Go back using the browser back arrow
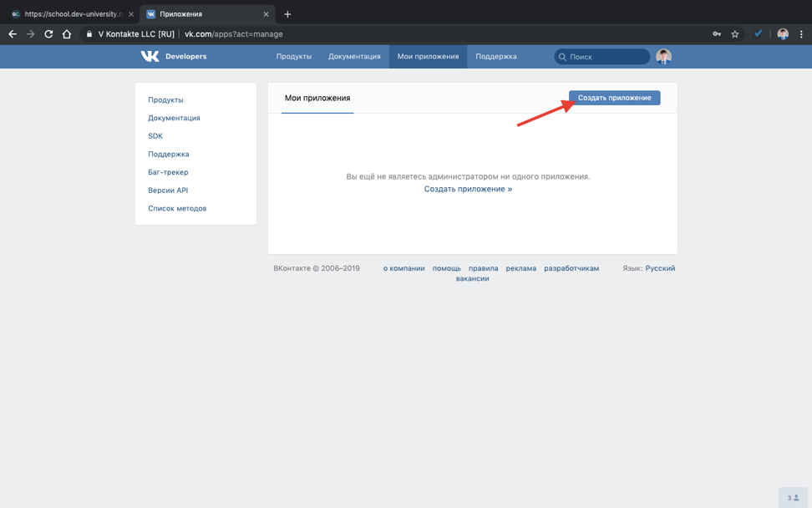This screenshot has height=508, width=812. coord(13,34)
